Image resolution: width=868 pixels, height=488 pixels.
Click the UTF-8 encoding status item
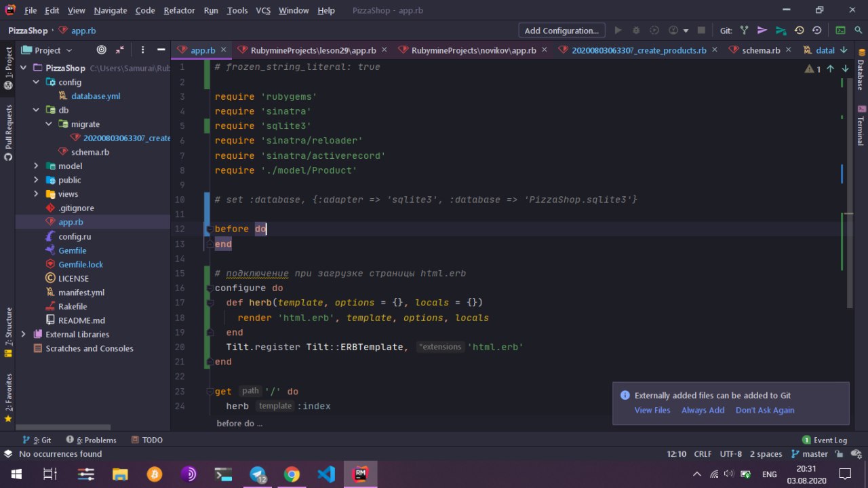click(730, 454)
